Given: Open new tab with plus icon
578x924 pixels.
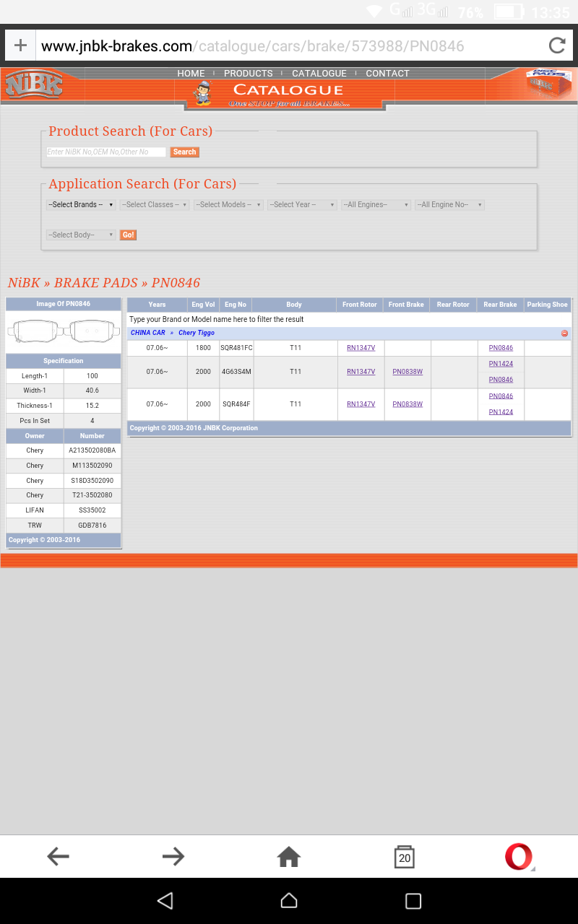Looking at the screenshot, I should coord(20,46).
